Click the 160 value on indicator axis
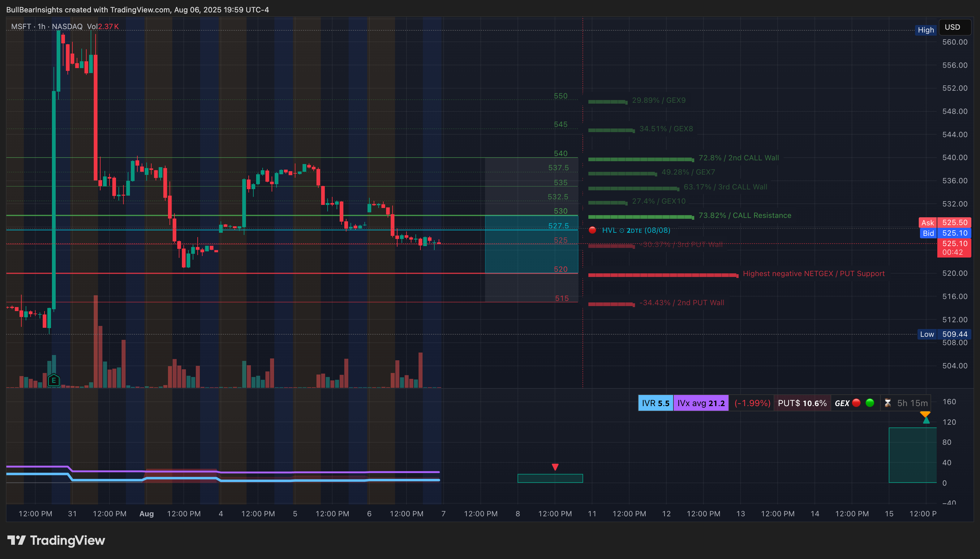The width and height of the screenshot is (980, 559). coord(949,401)
